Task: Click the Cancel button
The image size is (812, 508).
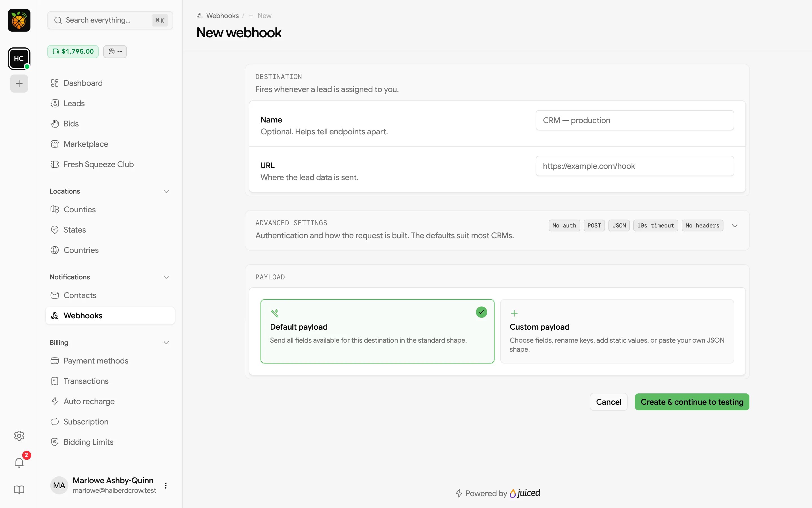Action: click(x=608, y=402)
